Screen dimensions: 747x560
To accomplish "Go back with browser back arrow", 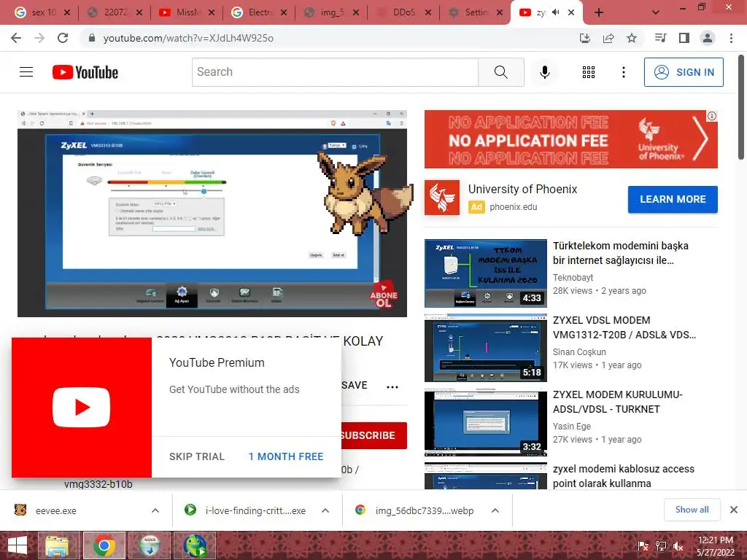I will click(16, 38).
